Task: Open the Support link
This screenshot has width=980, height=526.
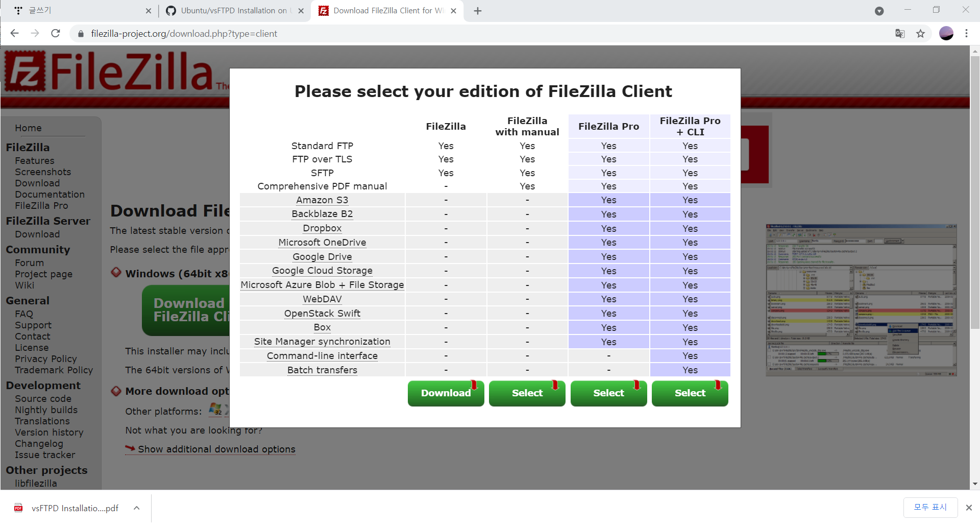Action: 33,325
